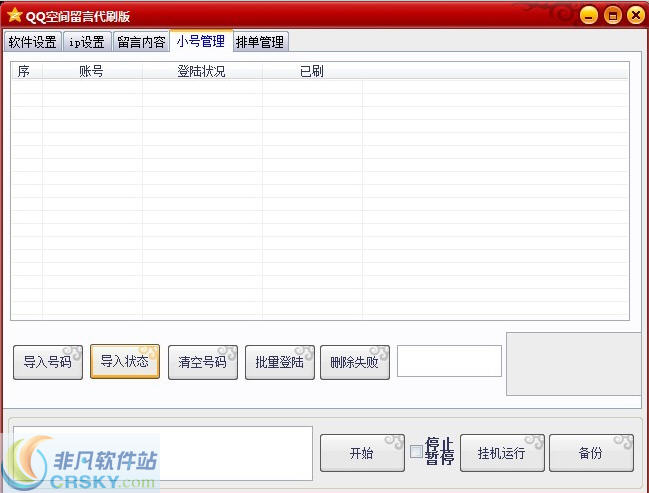Screen dimensions: 649x493
Task: Select the 小号管理 tab
Action: coord(201,41)
